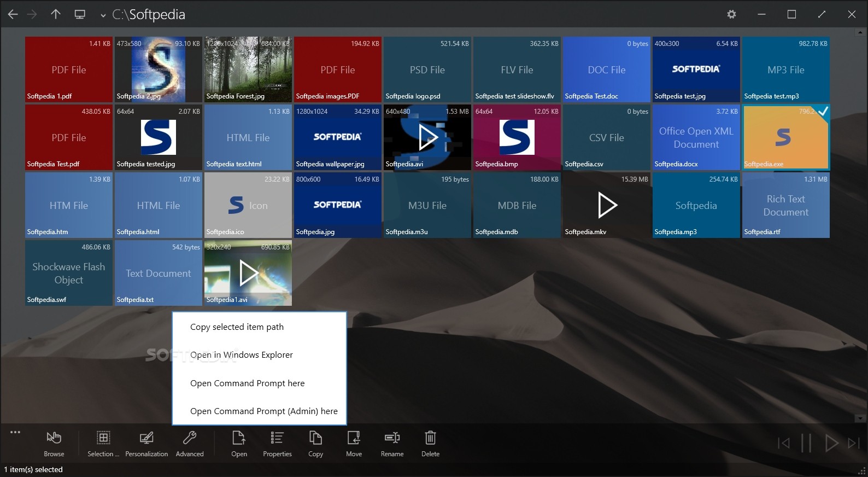
Task: Go up one folder level
Action: 56,14
